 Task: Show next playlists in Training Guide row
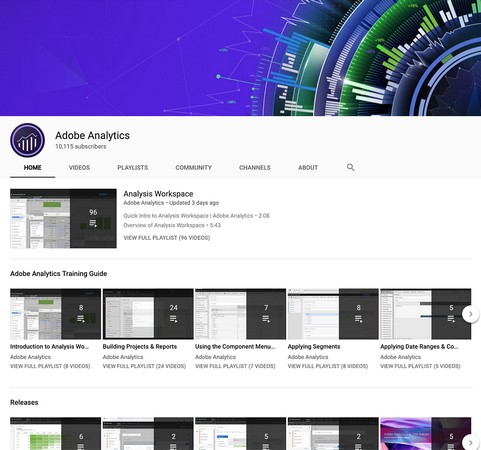(470, 314)
